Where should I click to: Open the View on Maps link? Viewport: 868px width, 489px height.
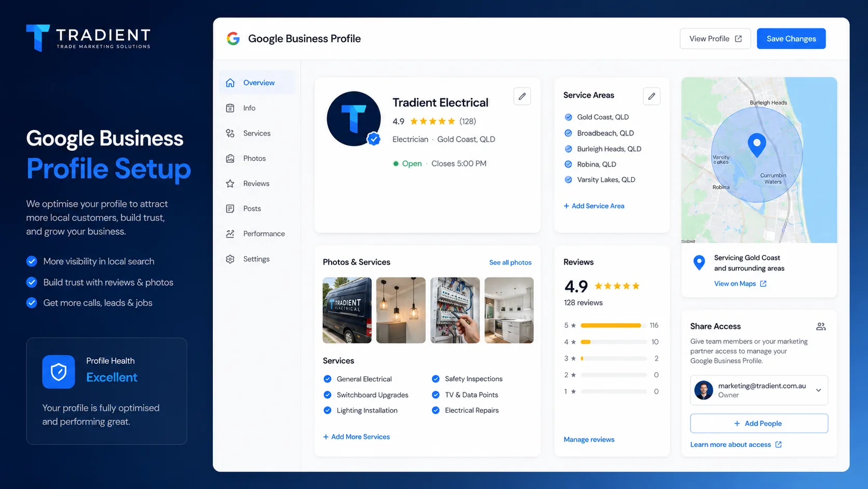(740, 284)
